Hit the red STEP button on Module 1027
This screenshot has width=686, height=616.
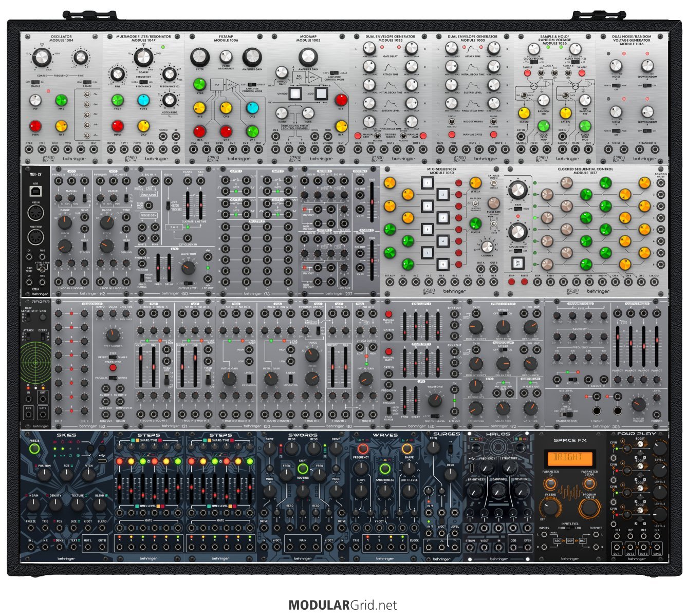[511, 282]
